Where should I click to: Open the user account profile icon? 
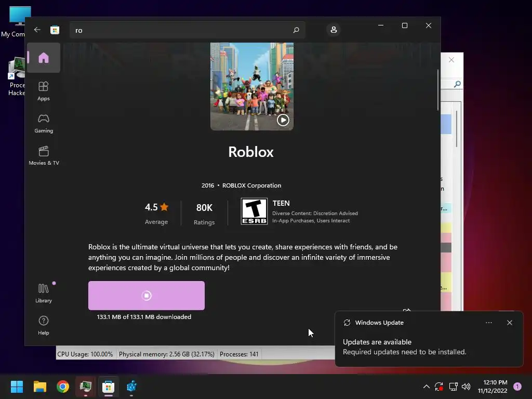[334, 30]
